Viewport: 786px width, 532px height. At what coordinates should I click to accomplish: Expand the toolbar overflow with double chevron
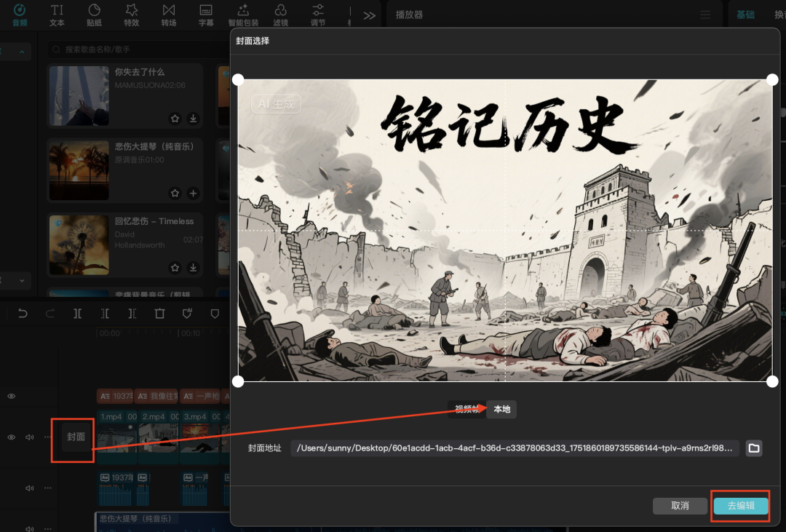point(369,15)
